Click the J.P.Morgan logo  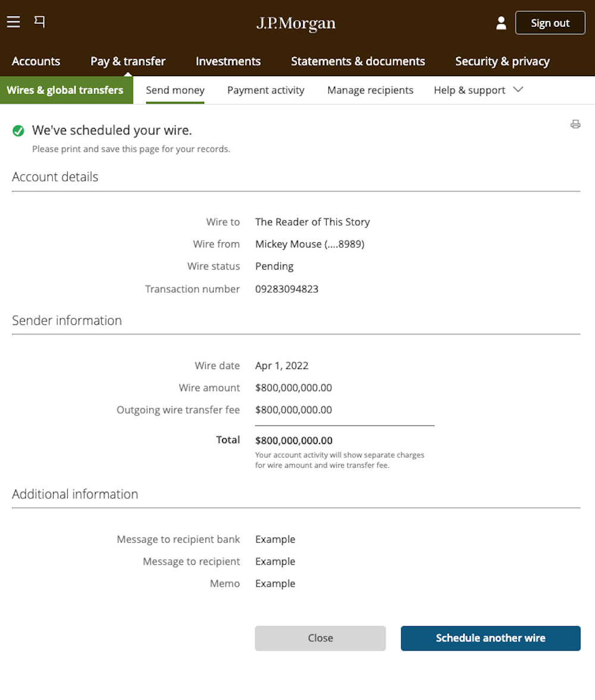coord(296,23)
